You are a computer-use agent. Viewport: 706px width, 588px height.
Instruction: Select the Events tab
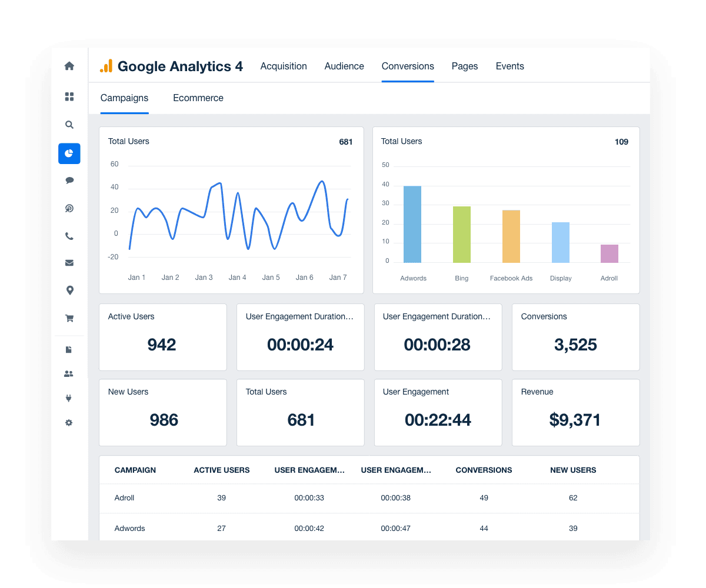[x=509, y=66]
